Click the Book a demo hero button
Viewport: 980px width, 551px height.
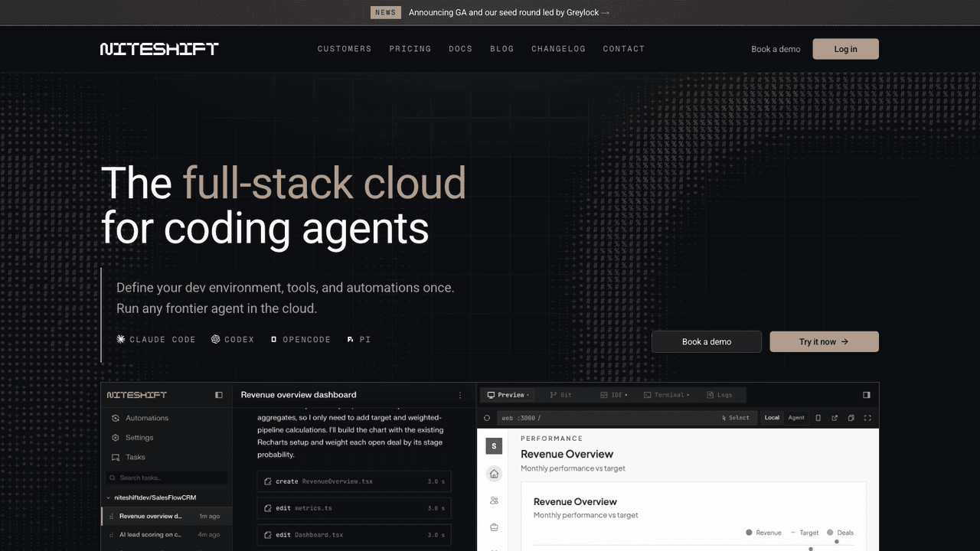point(707,341)
